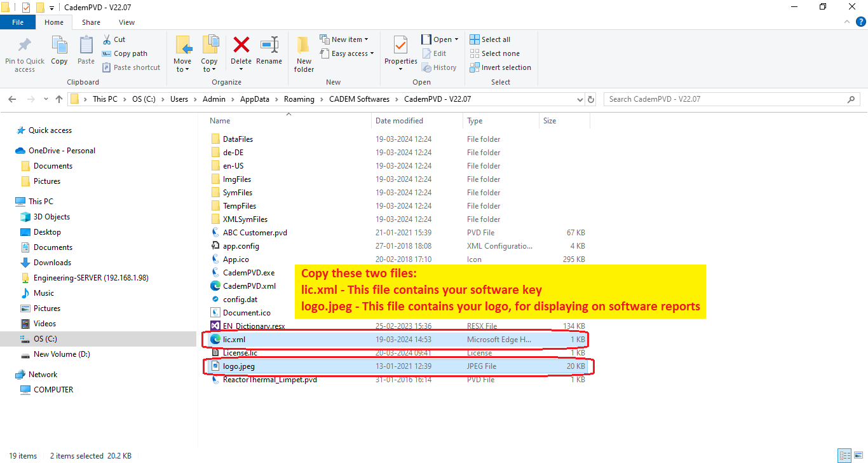This screenshot has width=868, height=463.
Task: Open Engineering-SERVER network location
Action: (91, 278)
